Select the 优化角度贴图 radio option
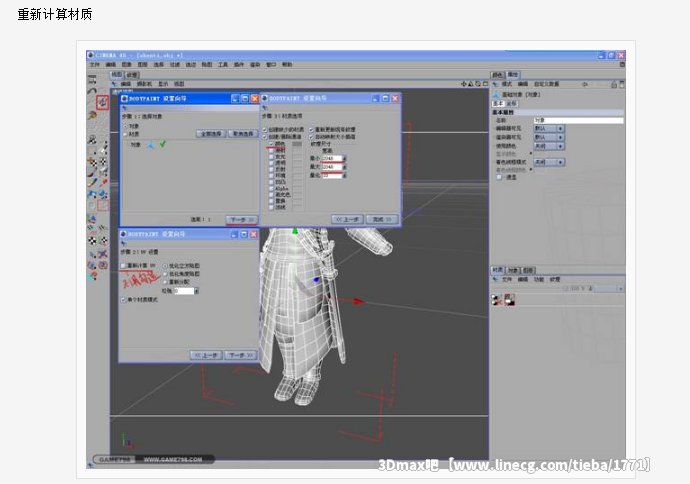 [165, 274]
